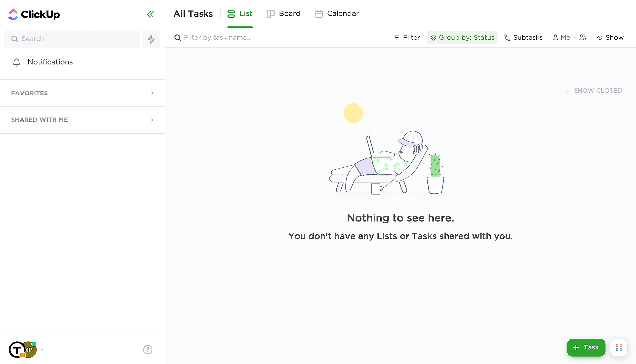Screen dimensions: 636x364
Task: Toggle Subtasks display
Action: [x=523, y=37]
